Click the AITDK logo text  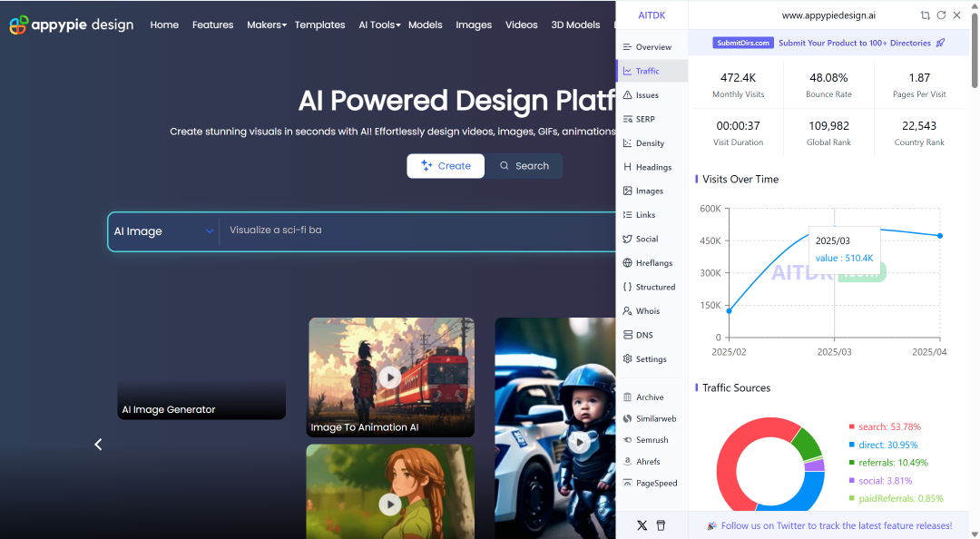[652, 15]
